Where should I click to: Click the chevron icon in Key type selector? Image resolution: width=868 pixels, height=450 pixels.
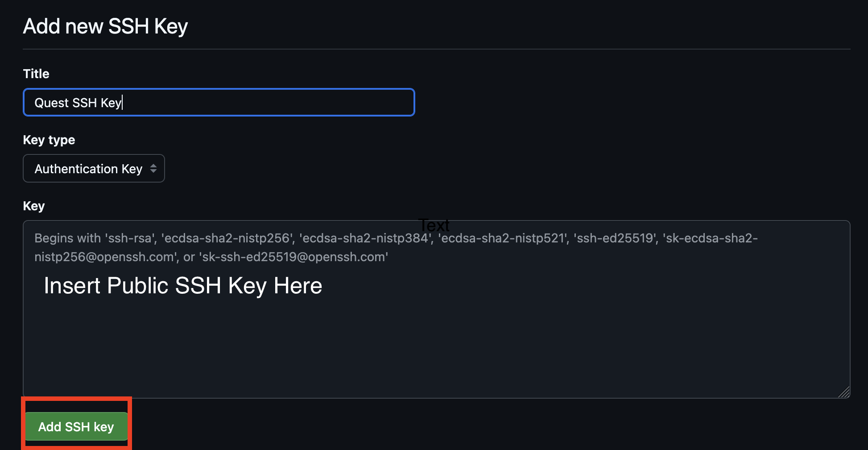click(153, 168)
